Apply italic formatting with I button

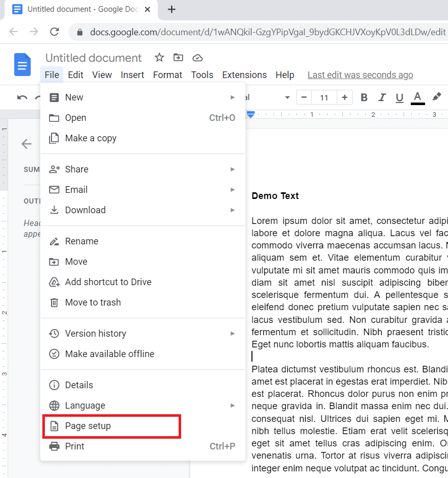(x=382, y=97)
